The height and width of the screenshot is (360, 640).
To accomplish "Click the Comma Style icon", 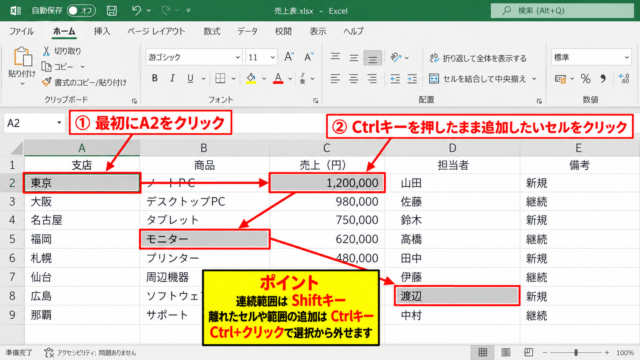I will [603, 78].
